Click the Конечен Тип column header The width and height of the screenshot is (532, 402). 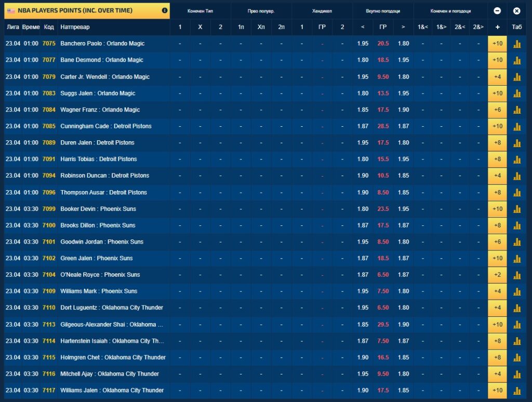click(x=200, y=11)
